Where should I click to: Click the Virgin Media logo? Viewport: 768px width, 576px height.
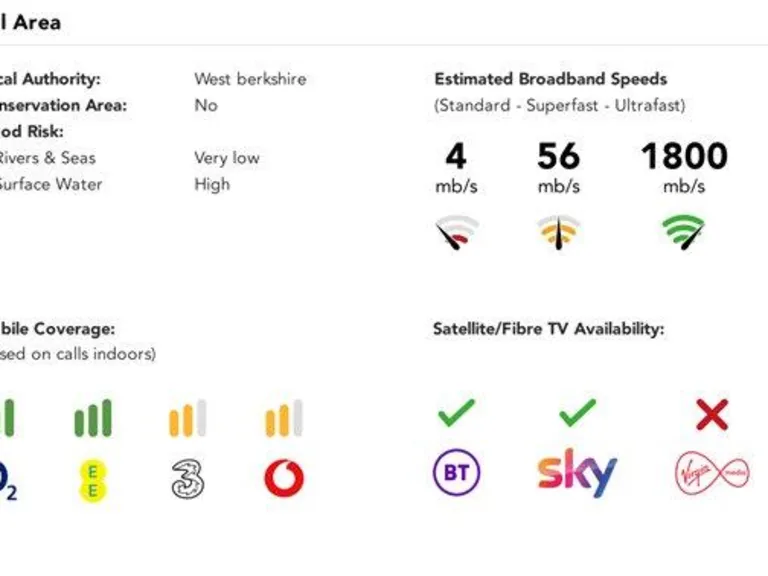(712, 472)
